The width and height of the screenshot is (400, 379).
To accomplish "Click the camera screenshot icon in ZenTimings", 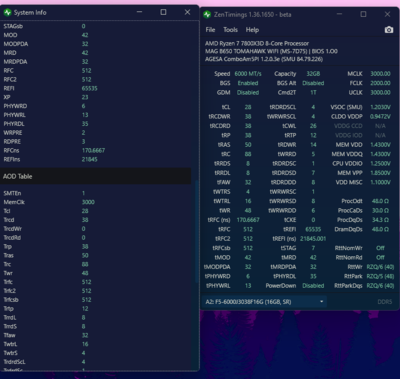I will 389,30.
